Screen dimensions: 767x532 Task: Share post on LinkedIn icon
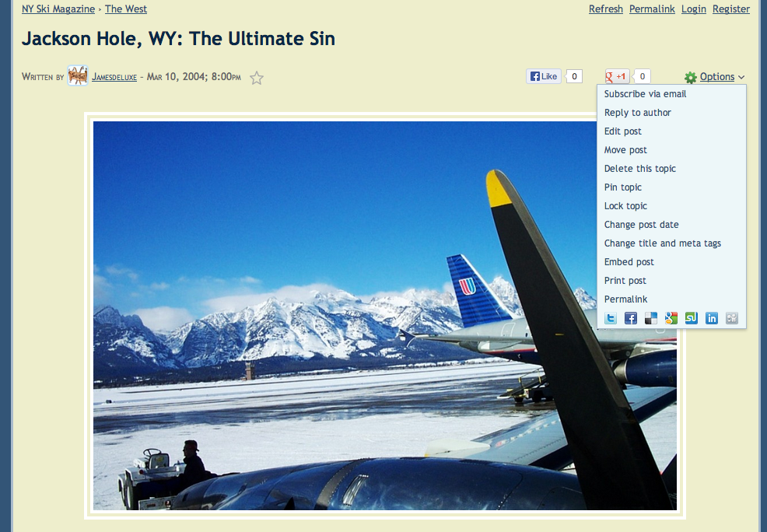point(712,318)
